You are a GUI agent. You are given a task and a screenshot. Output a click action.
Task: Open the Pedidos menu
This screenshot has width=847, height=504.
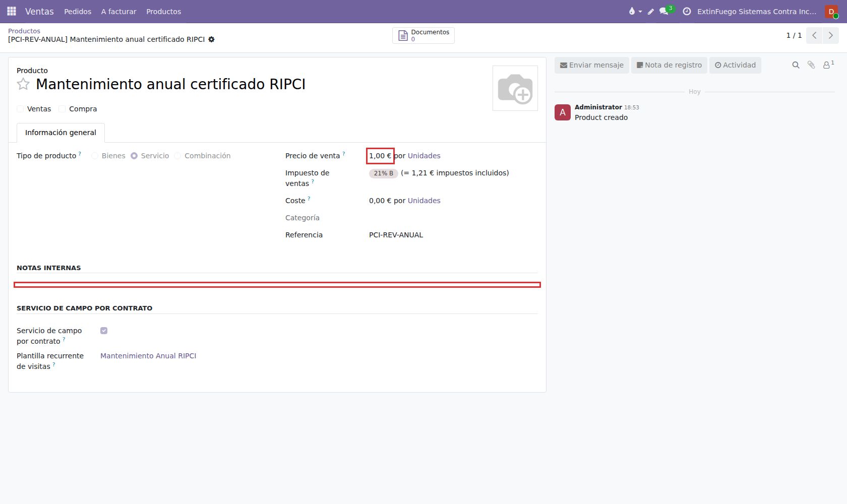point(78,11)
